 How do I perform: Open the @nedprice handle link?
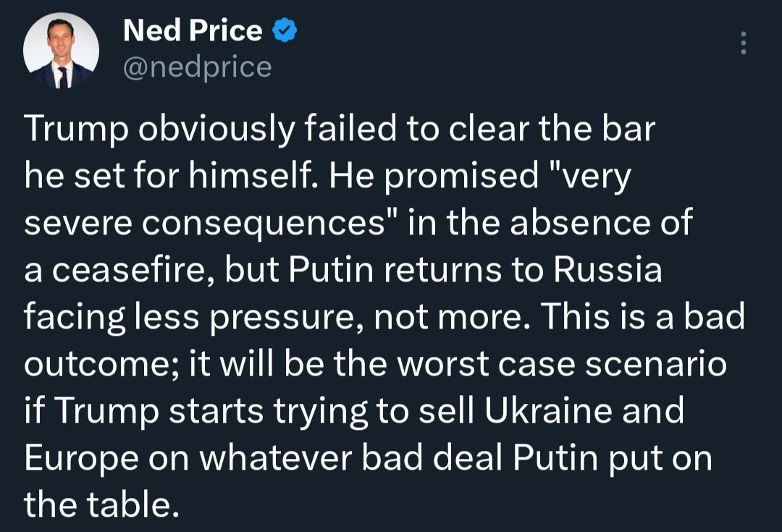click(198, 67)
